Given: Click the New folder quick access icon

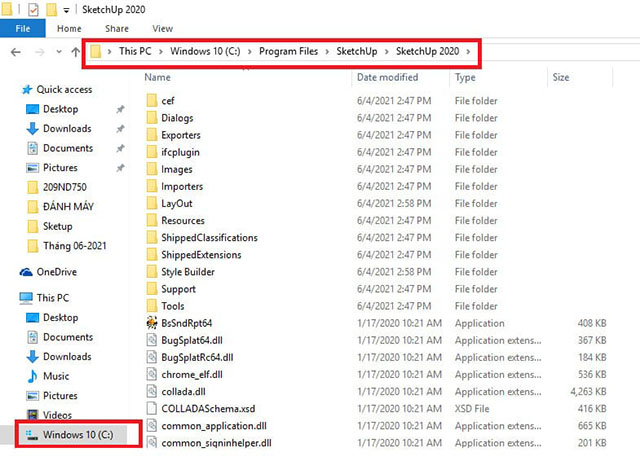Looking at the screenshot, I should (x=51, y=9).
